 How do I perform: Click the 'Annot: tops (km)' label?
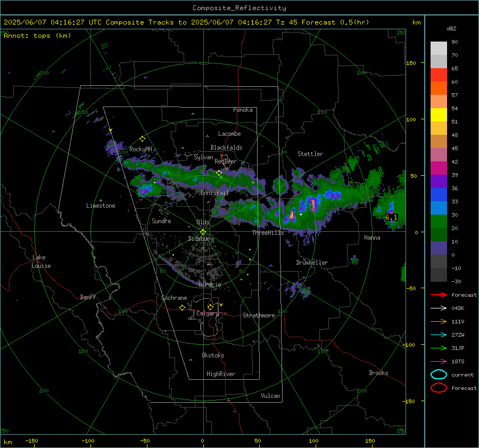coord(37,36)
